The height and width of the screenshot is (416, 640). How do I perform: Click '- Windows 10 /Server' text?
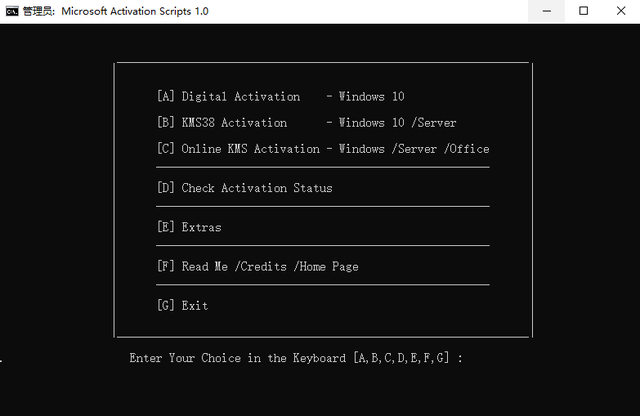391,122
